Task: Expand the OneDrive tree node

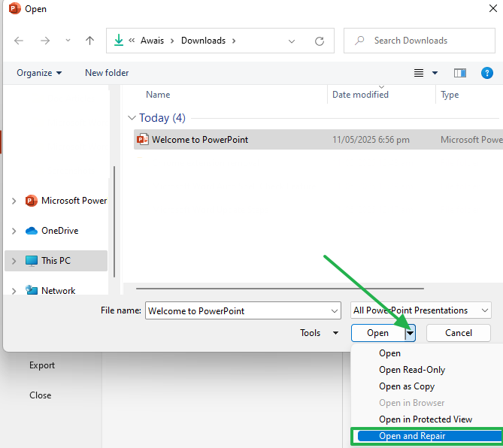Action: [14, 231]
